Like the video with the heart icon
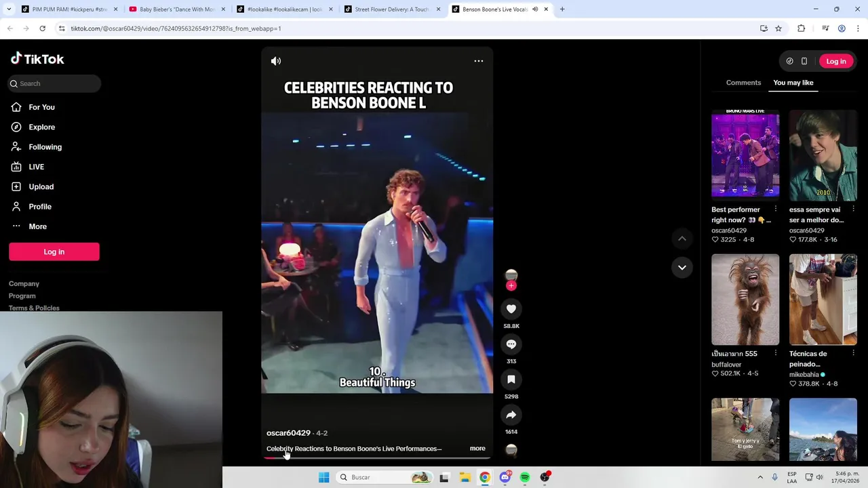The width and height of the screenshot is (868, 488). (x=511, y=309)
